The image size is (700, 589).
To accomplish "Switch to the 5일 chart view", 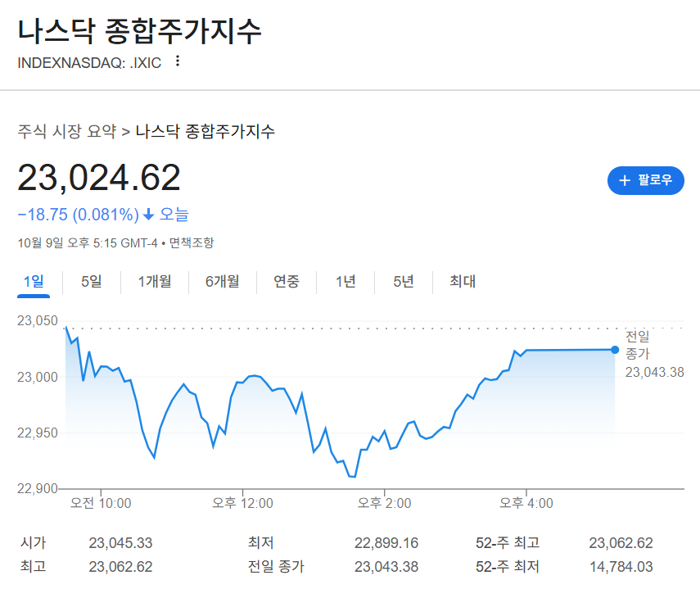I will point(90,281).
